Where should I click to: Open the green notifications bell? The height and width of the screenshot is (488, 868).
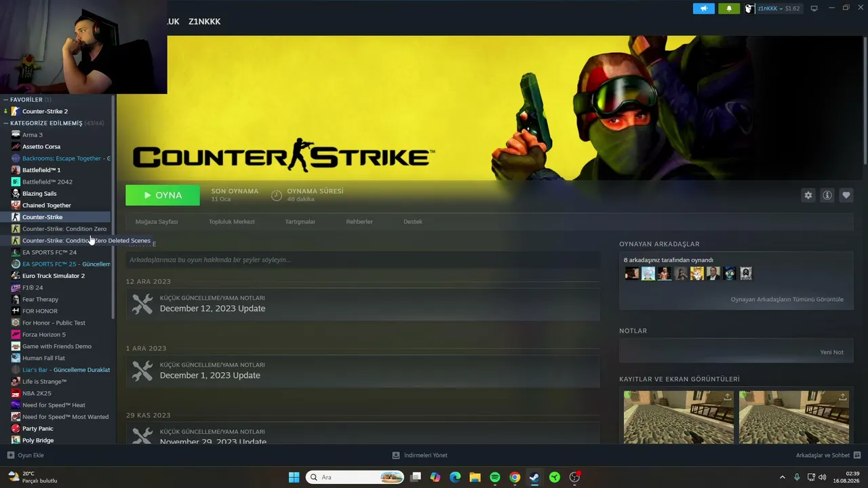point(729,8)
